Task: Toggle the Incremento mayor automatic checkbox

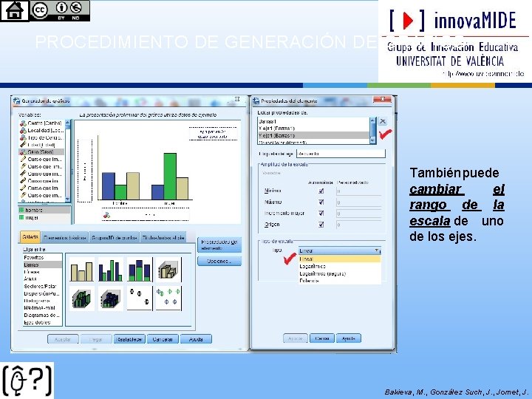Action: pos(321,214)
